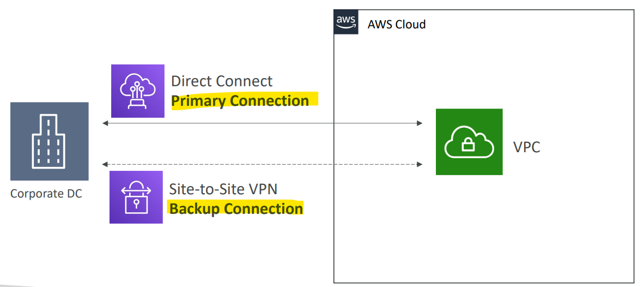The width and height of the screenshot is (644, 287).
Task: Click the "VPC" label text
Action: tap(526, 147)
